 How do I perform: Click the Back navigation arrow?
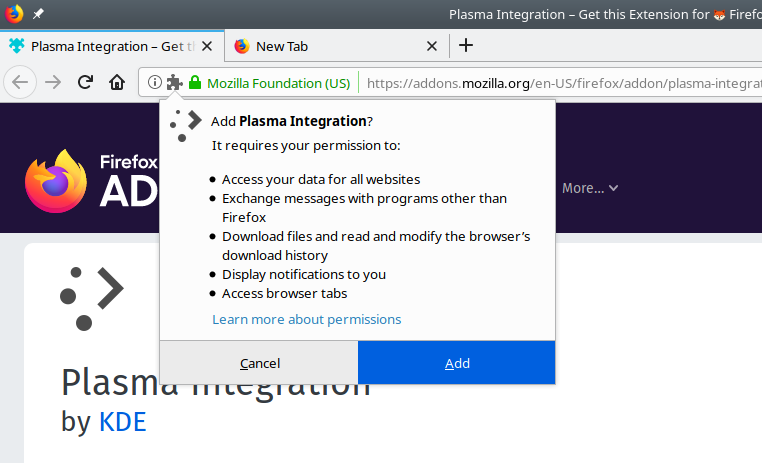(x=20, y=83)
